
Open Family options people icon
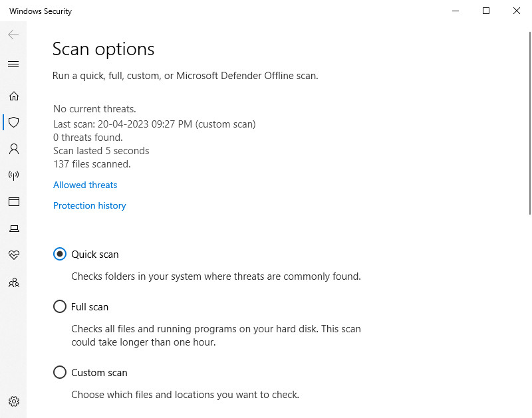click(13, 282)
